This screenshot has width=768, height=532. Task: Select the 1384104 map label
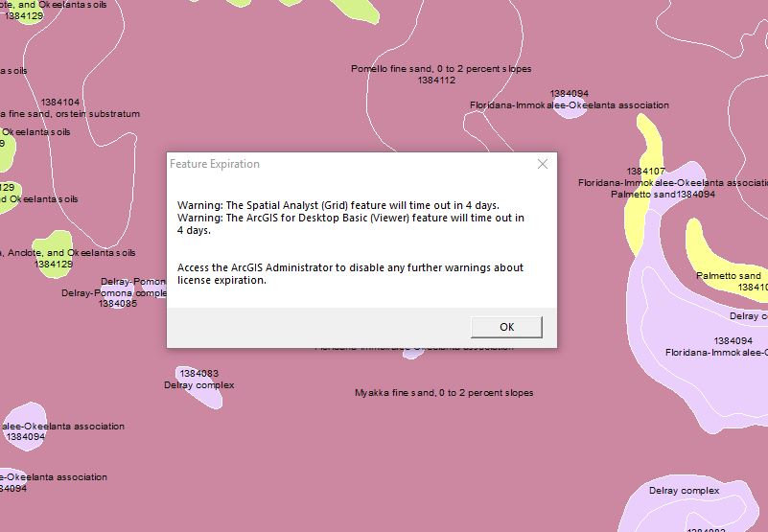tap(59, 102)
